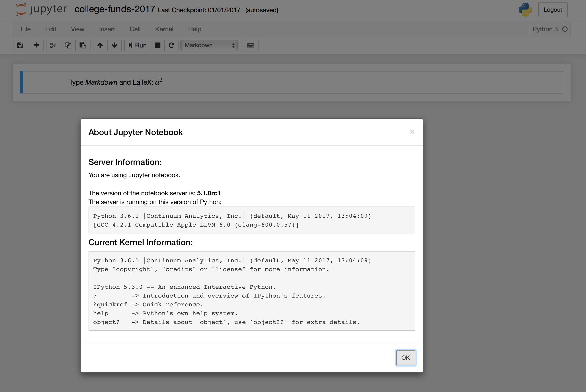
Task: Paste cells below icon
Action: pyautogui.click(x=83, y=45)
